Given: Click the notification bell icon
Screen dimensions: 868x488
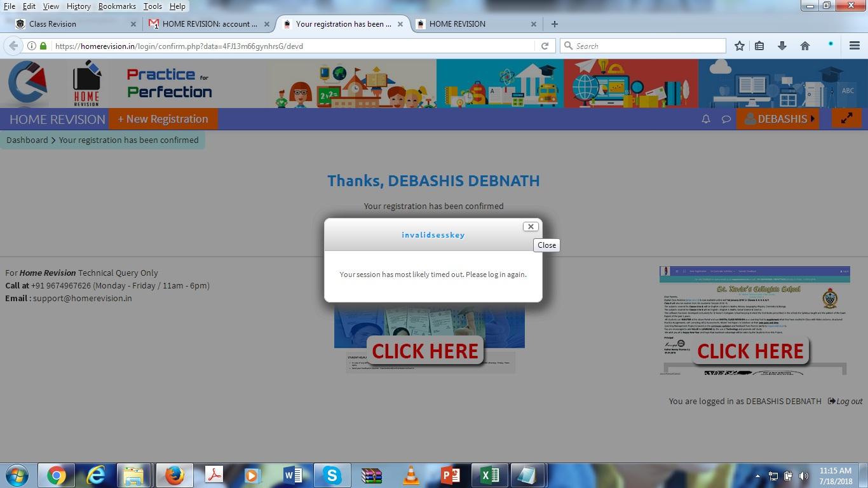Looking at the screenshot, I should (706, 119).
